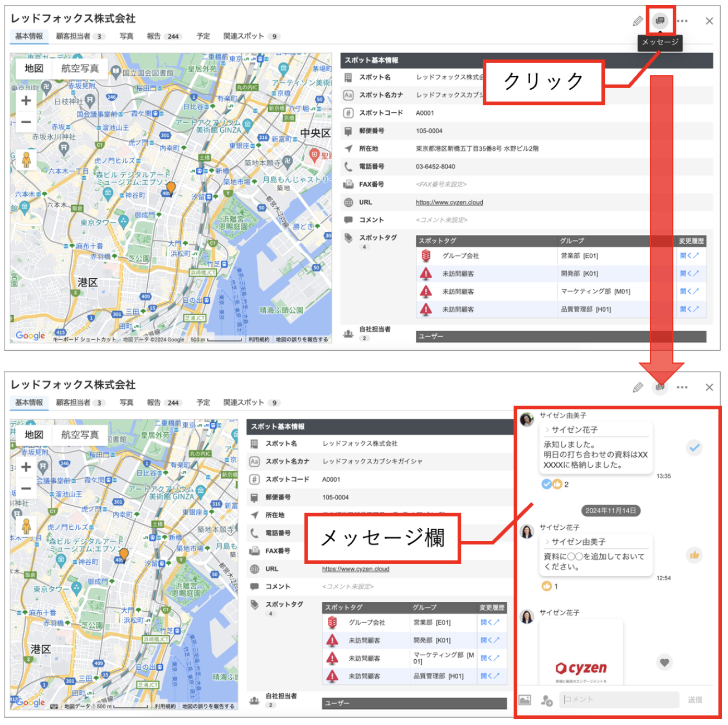Click the Google logo on upper map
The height and width of the screenshot is (725, 728).
click(x=30, y=335)
